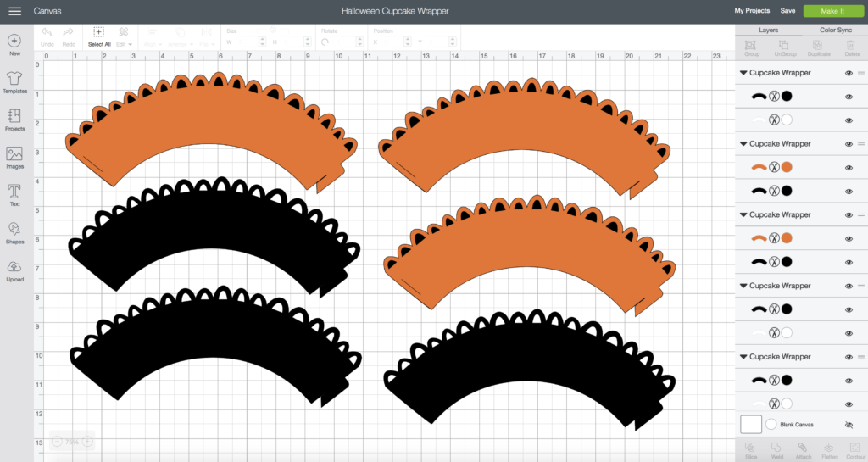Collapse the fourth Cupcake Wrapper group
This screenshot has width=868, height=462.
[x=743, y=286]
